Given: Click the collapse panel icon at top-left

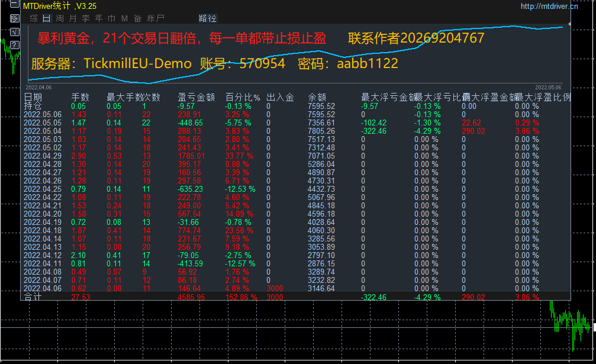Looking at the screenshot, I should [x=14, y=4].
